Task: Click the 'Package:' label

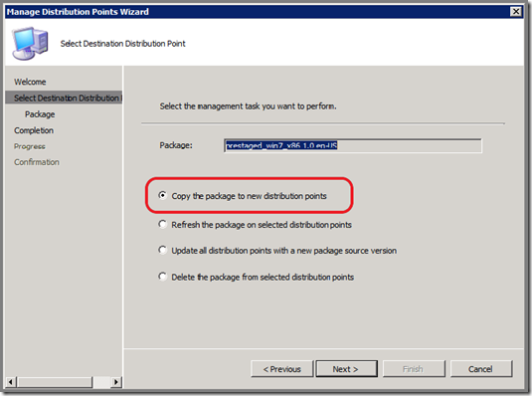Action: point(176,145)
